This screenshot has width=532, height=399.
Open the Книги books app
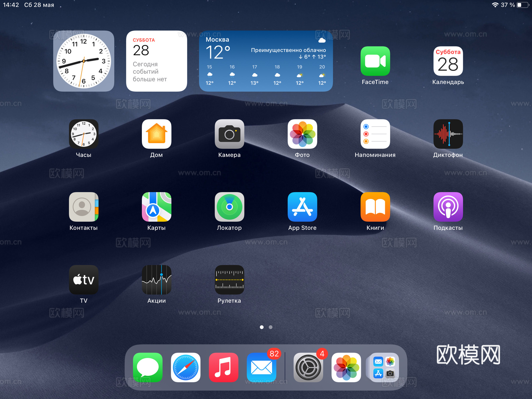coord(375,207)
